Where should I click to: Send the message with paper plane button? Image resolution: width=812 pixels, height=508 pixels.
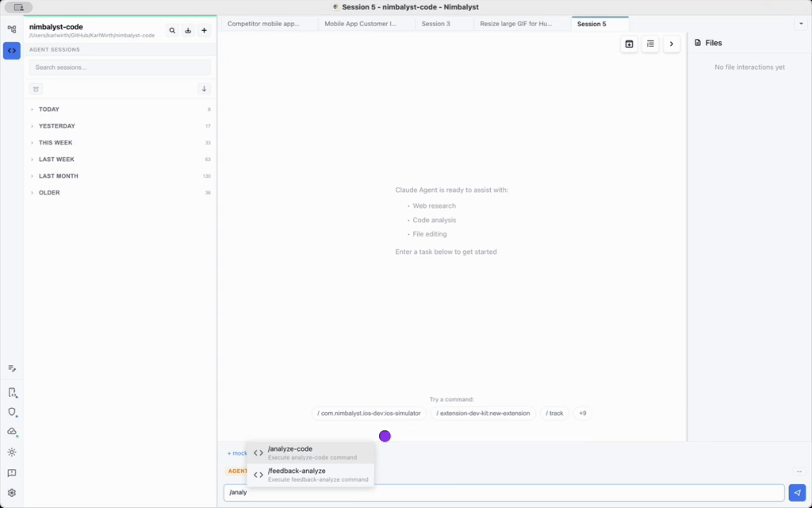797,492
